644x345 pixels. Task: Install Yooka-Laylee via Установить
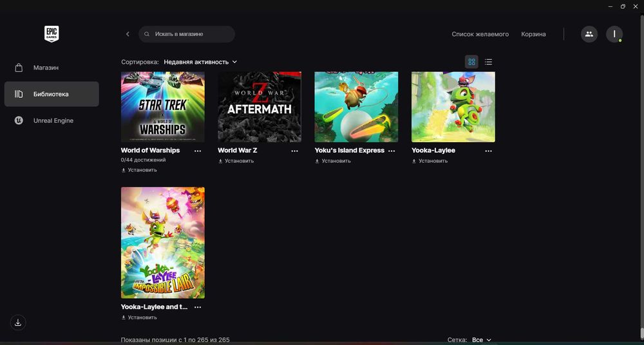click(430, 161)
